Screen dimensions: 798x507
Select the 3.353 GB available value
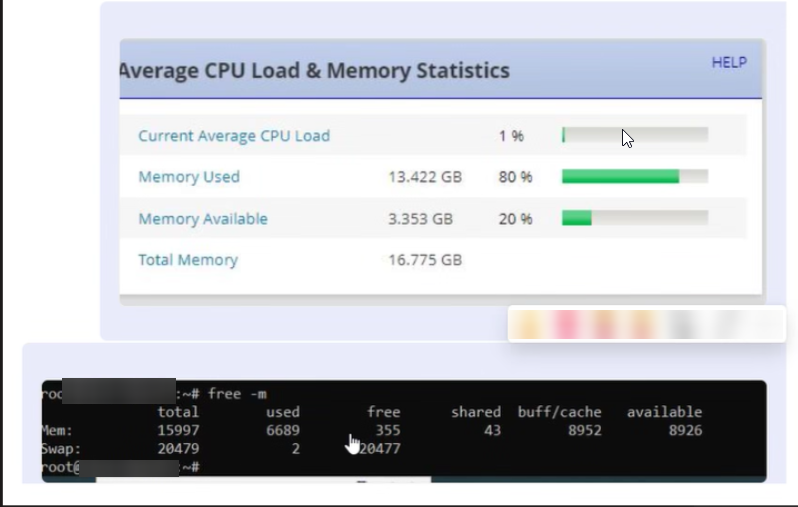pos(420,218)
